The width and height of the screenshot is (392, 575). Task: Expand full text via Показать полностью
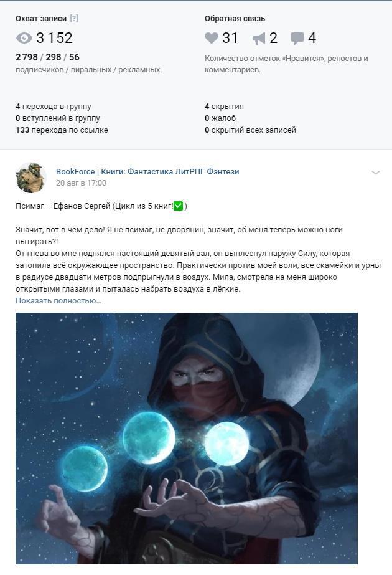58,301
